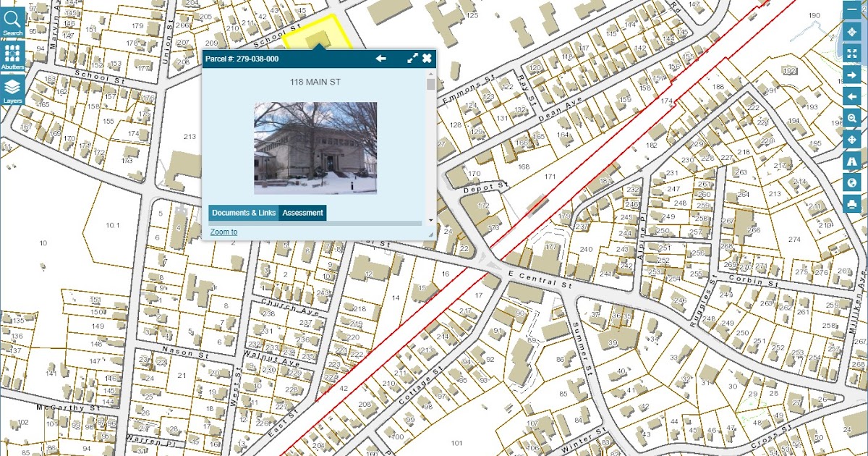
Task: Switch to the Assessment tab
Action: tap(302, 213)
